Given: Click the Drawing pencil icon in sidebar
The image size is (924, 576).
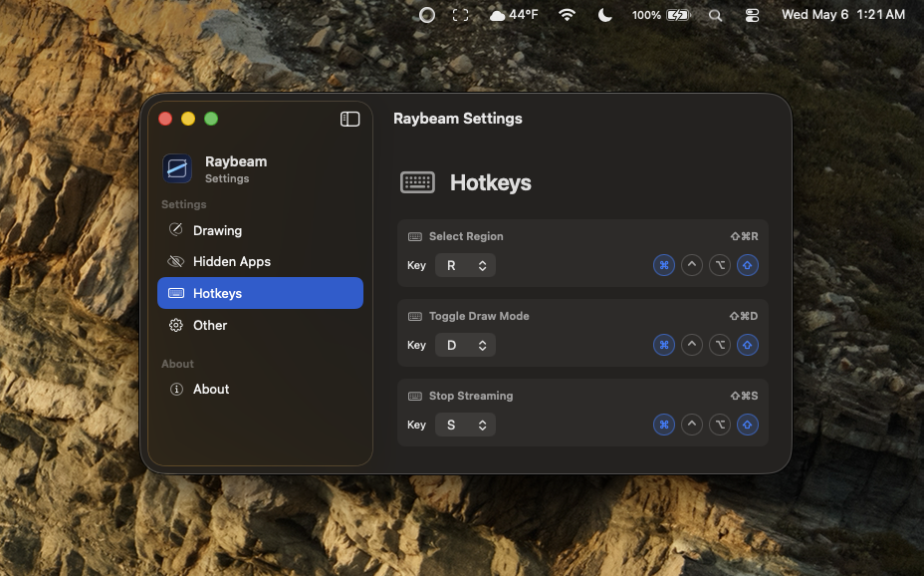Looking at the screenshot, I should 175,229.
